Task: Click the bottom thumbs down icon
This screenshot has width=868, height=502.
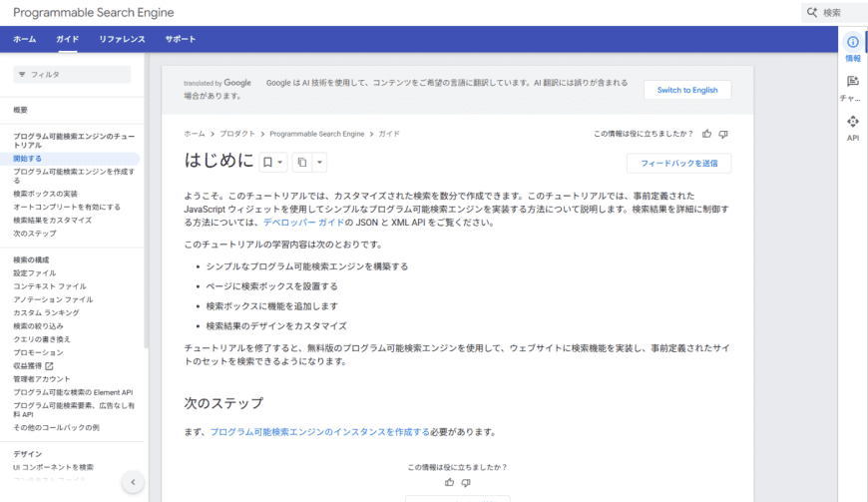Action: click(466, 483)
